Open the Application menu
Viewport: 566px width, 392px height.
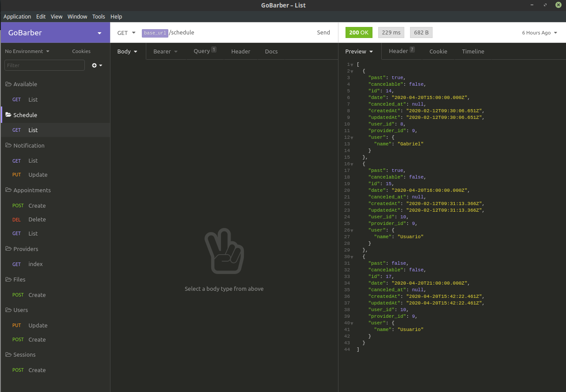tap(17, 16)
